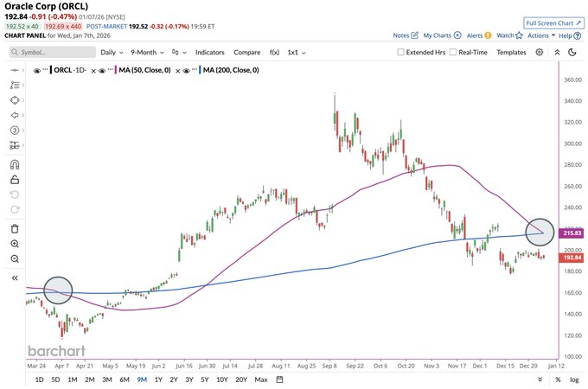Click the 215.83 MA price label

[571, 233]
